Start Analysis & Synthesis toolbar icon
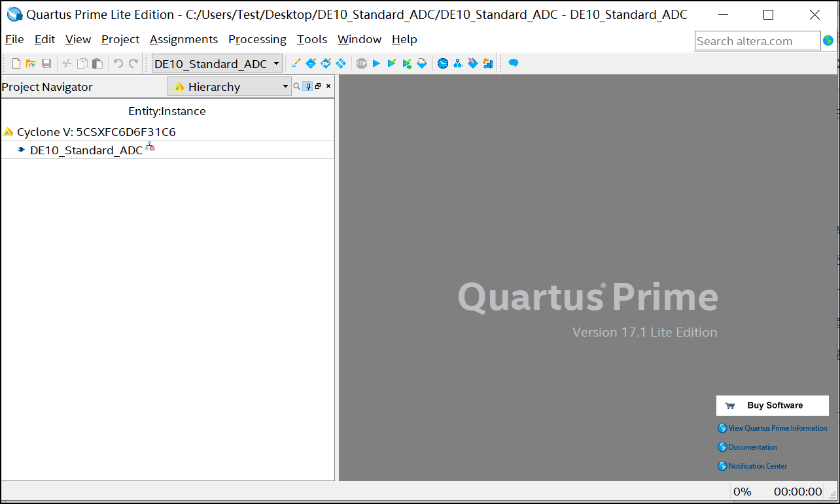This screenshot has width=840, height=504. tap(407, 63)
